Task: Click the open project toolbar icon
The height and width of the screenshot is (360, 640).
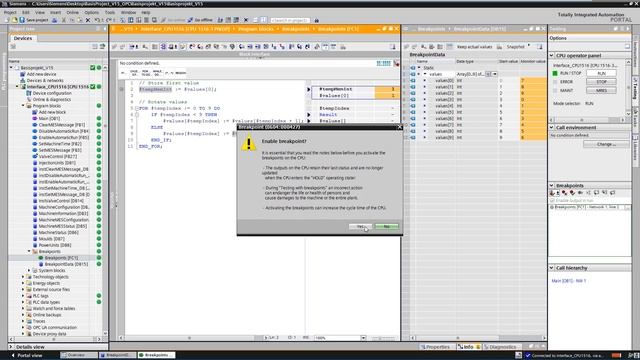Action: click(x=14, y=20)
